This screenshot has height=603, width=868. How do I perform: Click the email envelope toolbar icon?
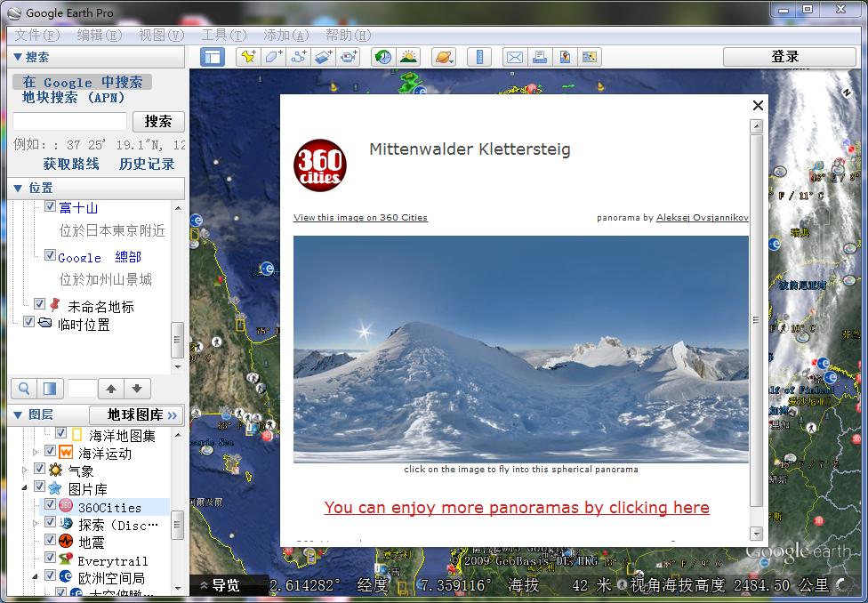pos(515,57)
